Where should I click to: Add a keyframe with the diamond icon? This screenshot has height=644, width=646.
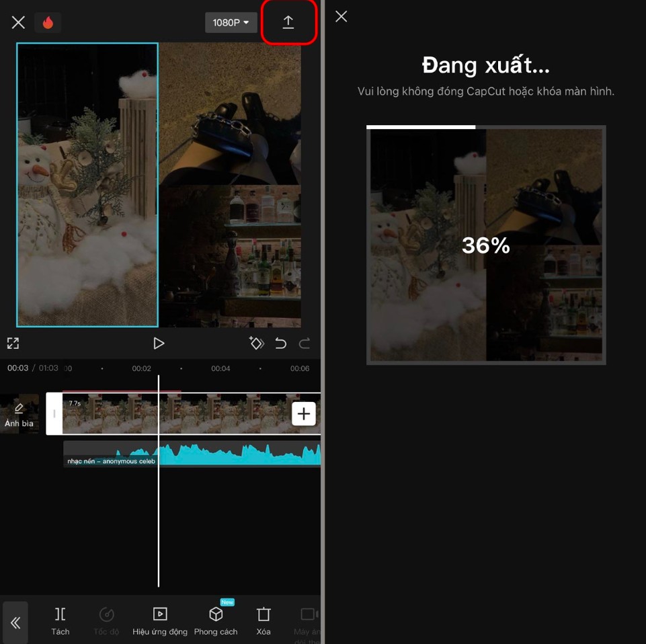pos(256,344)
